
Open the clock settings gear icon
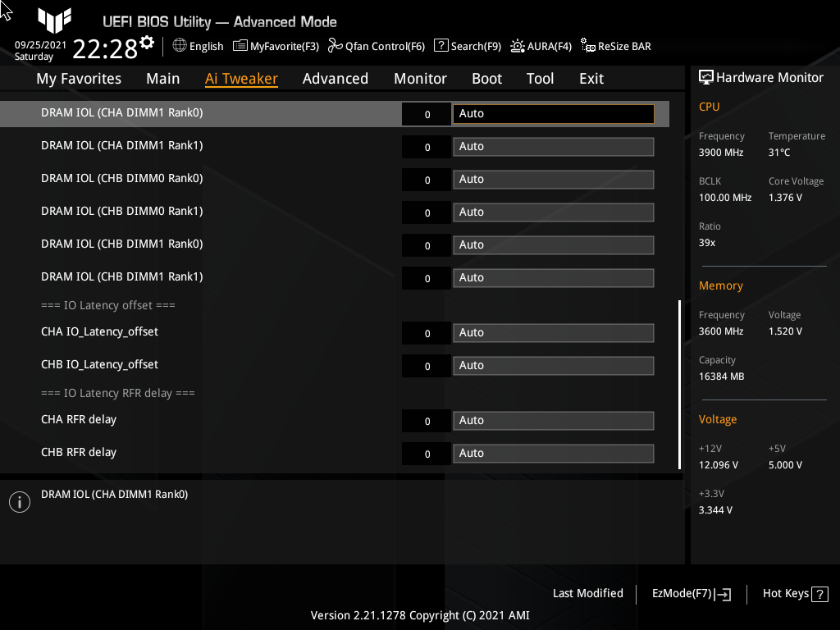point(147,43)
